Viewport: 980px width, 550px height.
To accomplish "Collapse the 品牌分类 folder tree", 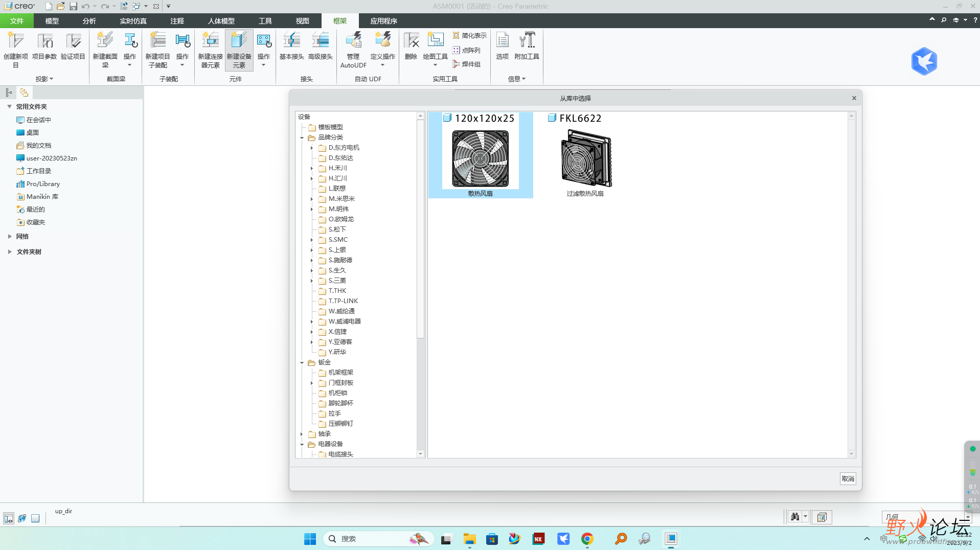I will pyautogui.click(x=302, y=137).
